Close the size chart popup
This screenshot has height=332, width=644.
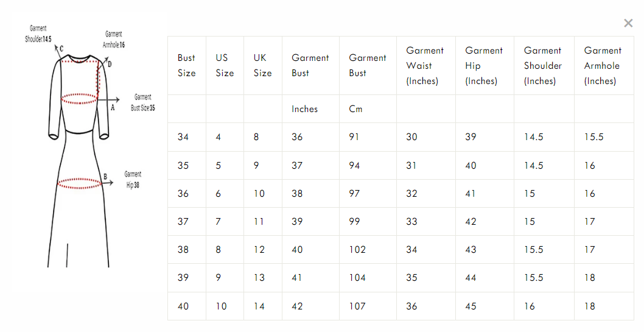coord(628,23)
